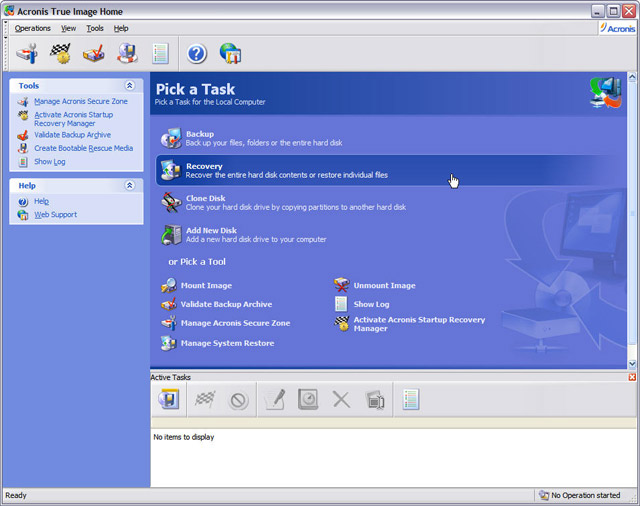Open Validate Backup Archive label in main pane
This screenshot has width=640, height=506.
(226, 304)
